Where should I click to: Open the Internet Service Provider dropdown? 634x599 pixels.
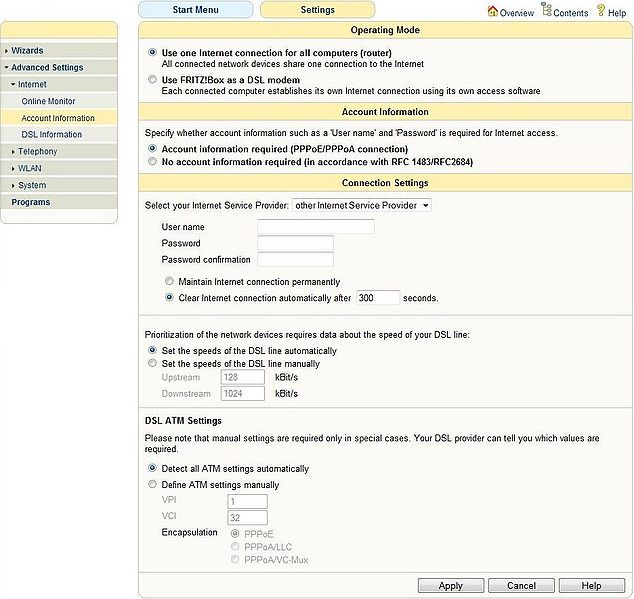pyautogui.click(x=361, y=205)
